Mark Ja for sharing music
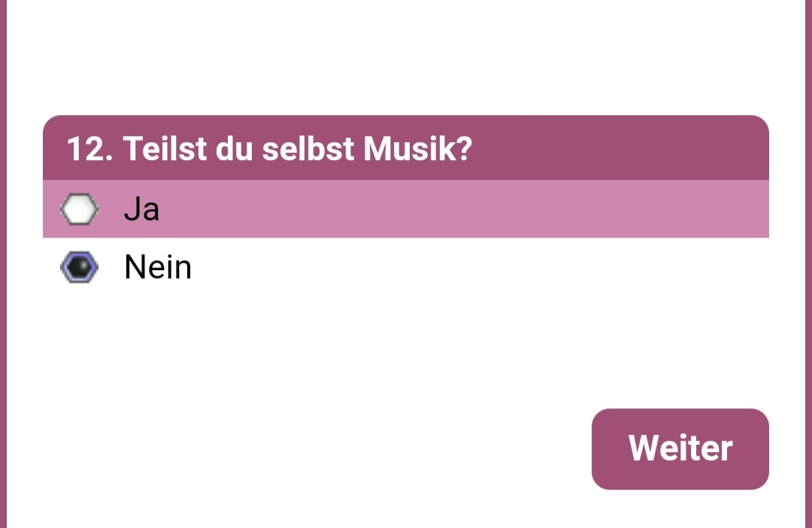 [x=79, y=209]
